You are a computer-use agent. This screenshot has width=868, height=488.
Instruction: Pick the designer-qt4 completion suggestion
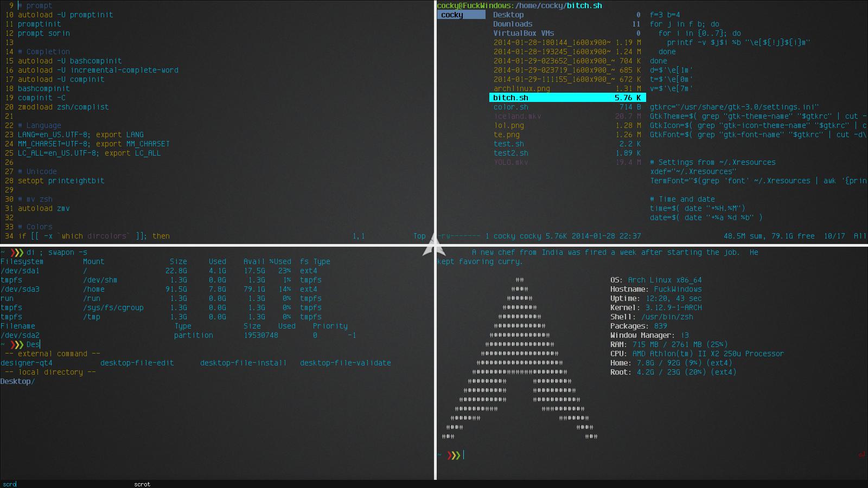27,363
